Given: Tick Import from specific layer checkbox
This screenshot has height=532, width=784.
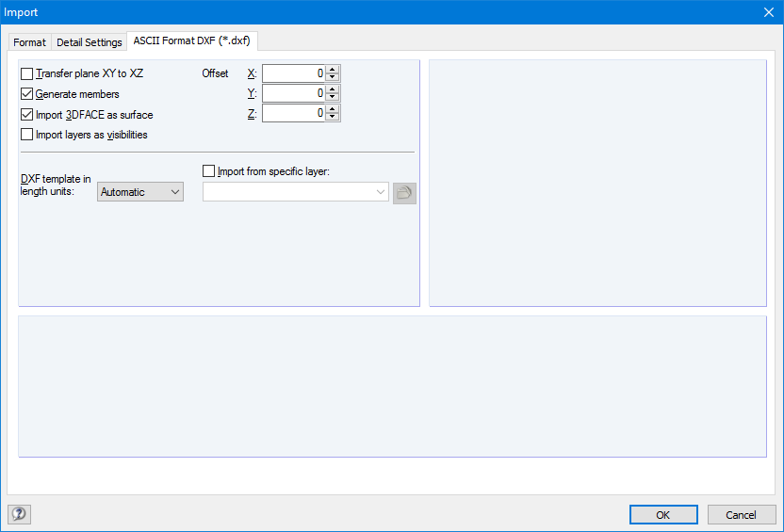Looking at the screenshot, I should tap(208, 171).
